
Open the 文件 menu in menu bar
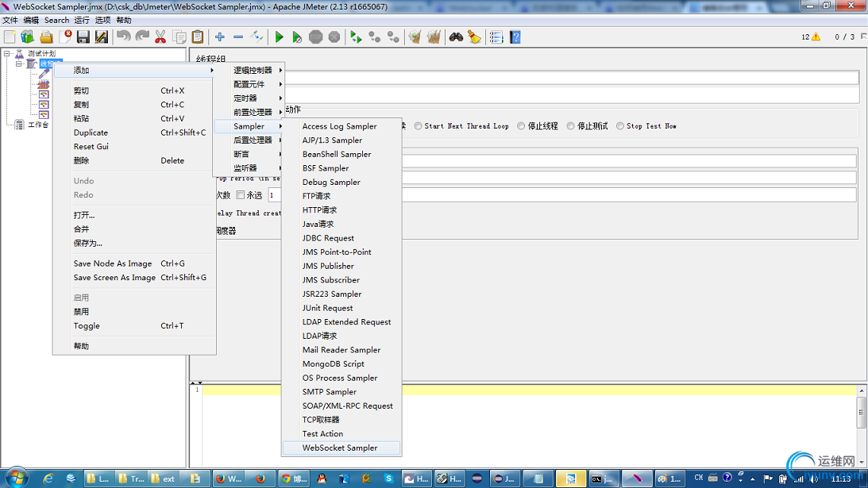click(10, 20)
